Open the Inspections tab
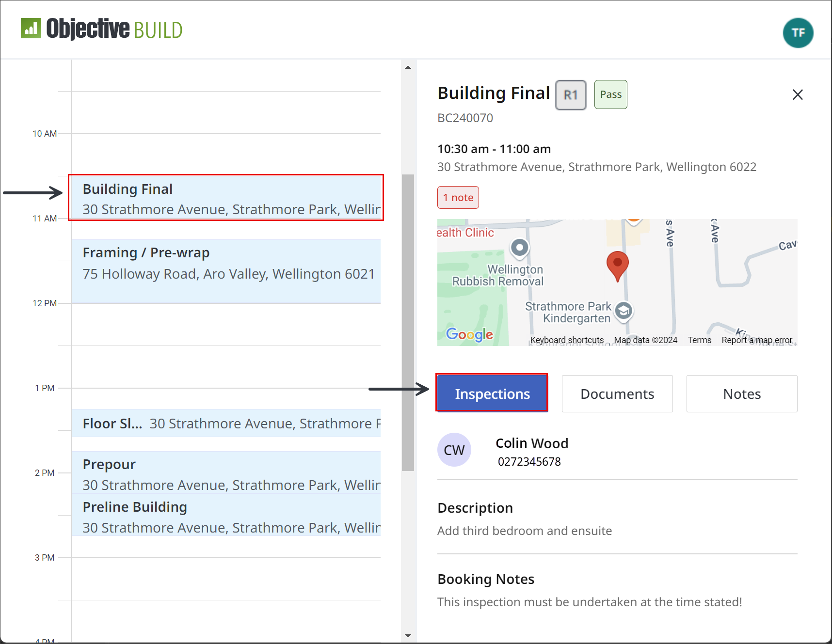 [x=492, y=393]
